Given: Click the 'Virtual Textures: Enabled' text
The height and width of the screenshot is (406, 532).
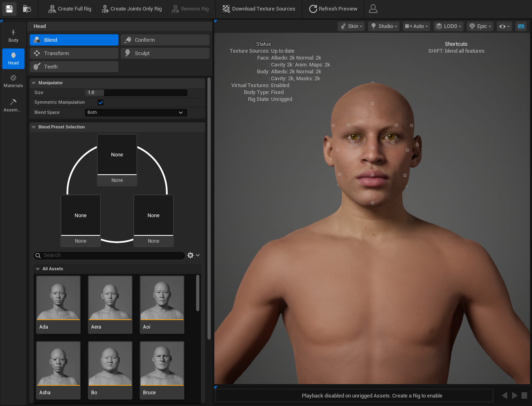Looking at the screenshot, I should tap(260, 85).
